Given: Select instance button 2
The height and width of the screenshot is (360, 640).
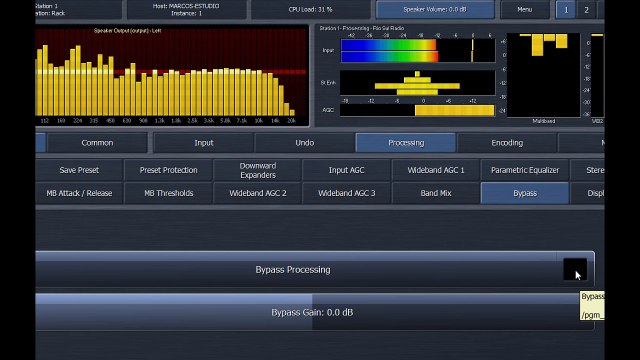Looking at the screenshot, I should coord(586,10).
